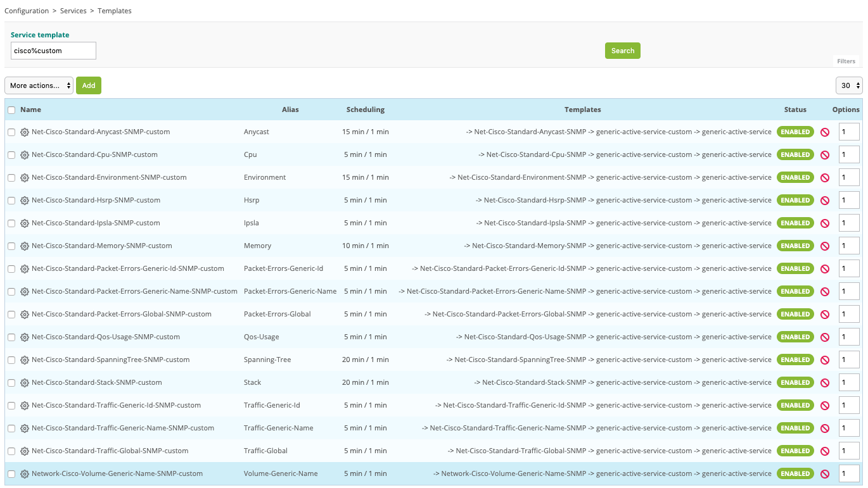Click gear icon for Net-Cisco-Standard-Stack-SNMP-custom
Image resolution: width=868 pixels, height=488 pixels.
[x=25, y=382]
